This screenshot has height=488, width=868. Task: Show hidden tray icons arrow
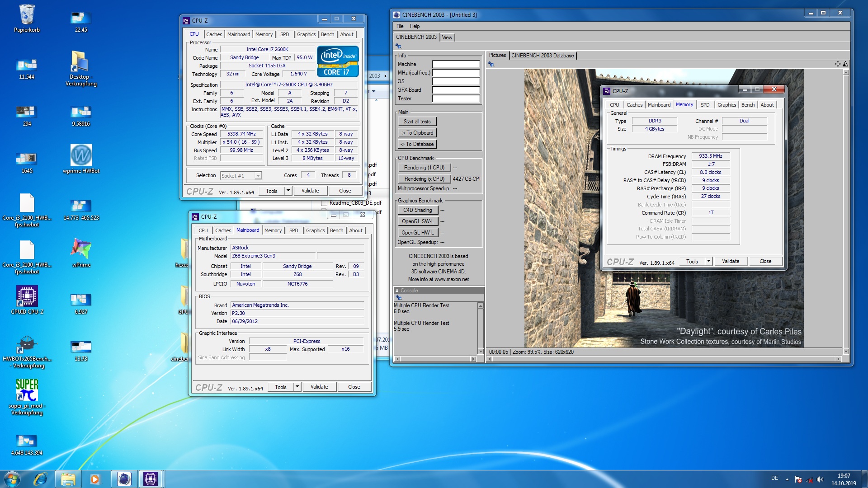tap(787, 479)
